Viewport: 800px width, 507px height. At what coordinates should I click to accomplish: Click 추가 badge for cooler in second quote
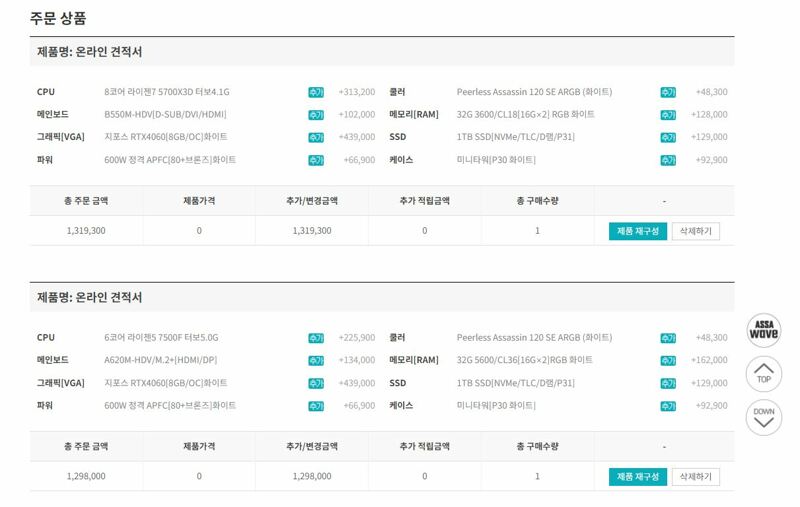668,338
